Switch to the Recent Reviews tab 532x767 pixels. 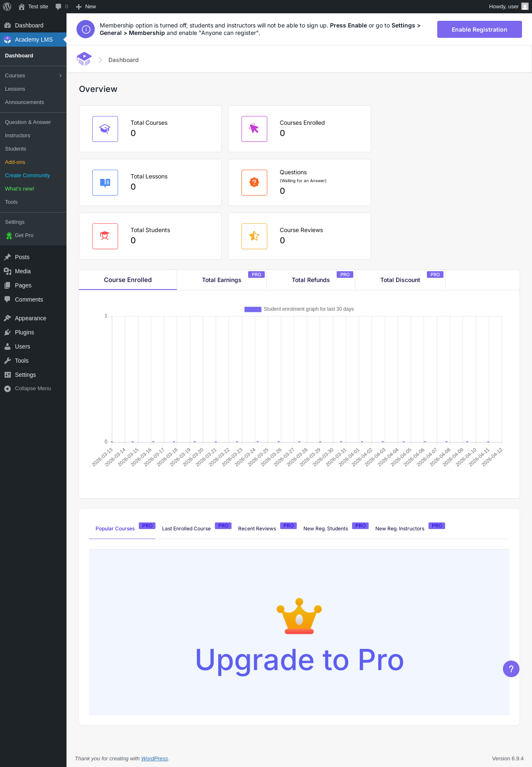pos(257,529)
